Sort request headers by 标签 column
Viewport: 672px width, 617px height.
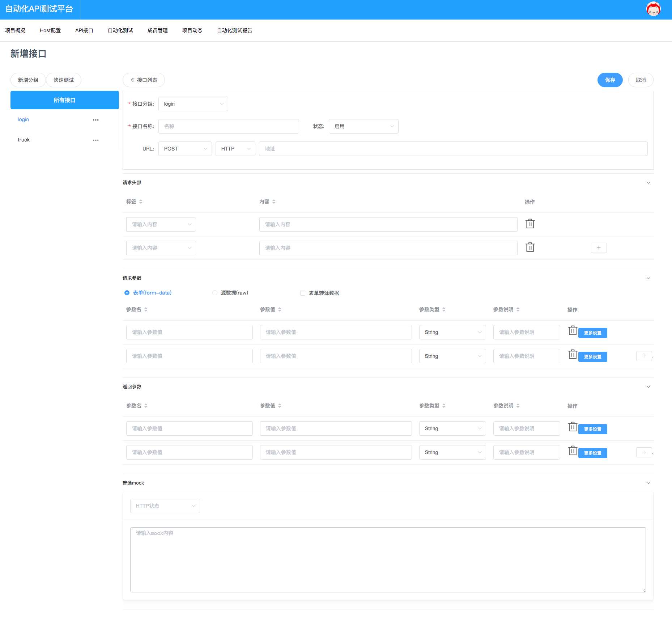(141, 202)
